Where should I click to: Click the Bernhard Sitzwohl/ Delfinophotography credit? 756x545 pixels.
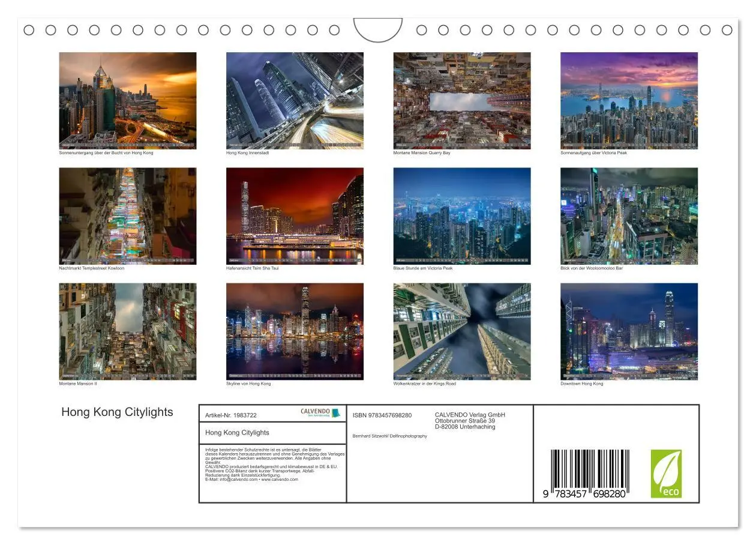click(x=390, y=436)
